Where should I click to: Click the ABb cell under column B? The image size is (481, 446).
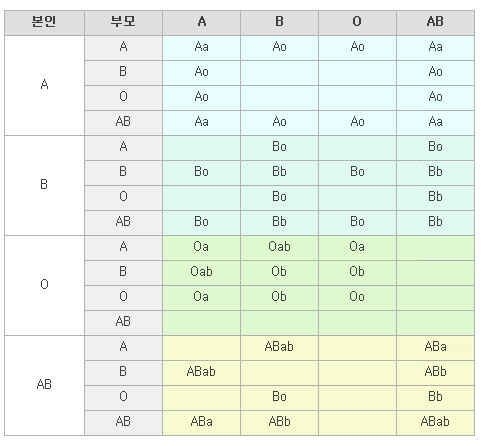pos(279,423)
